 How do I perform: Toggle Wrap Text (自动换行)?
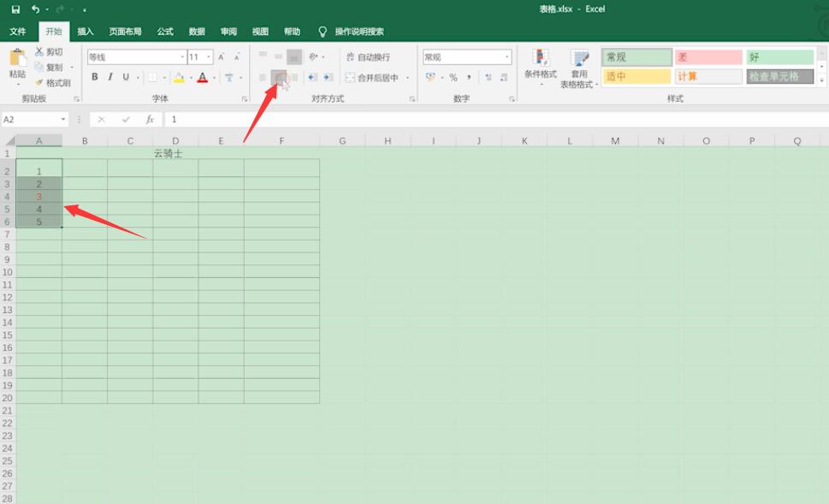coord(369,56)
